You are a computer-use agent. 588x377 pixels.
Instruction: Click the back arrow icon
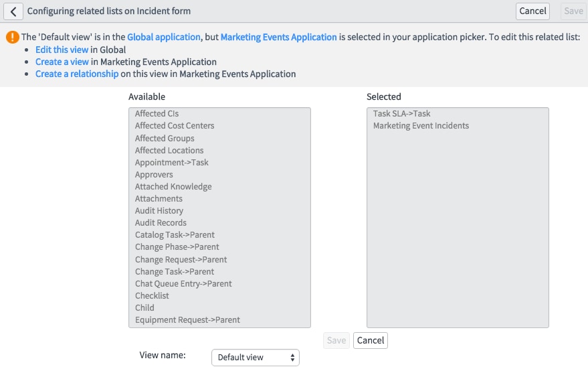pos(13,11)
